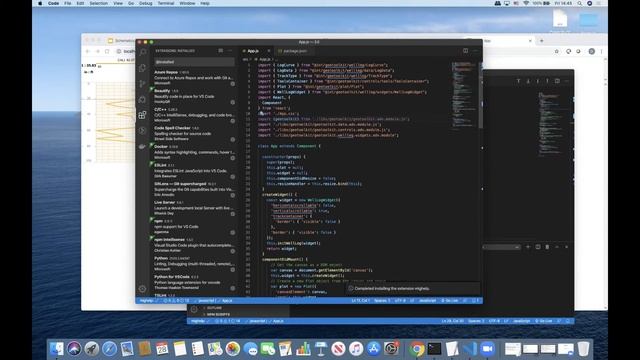Click the gear for npm extension

233,232
